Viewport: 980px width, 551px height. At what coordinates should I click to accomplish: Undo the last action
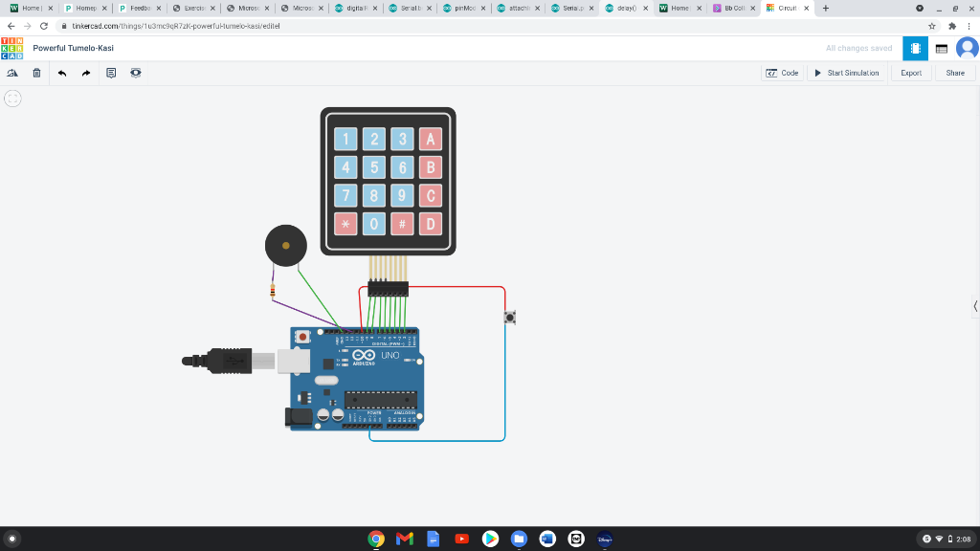coord(62,73)
